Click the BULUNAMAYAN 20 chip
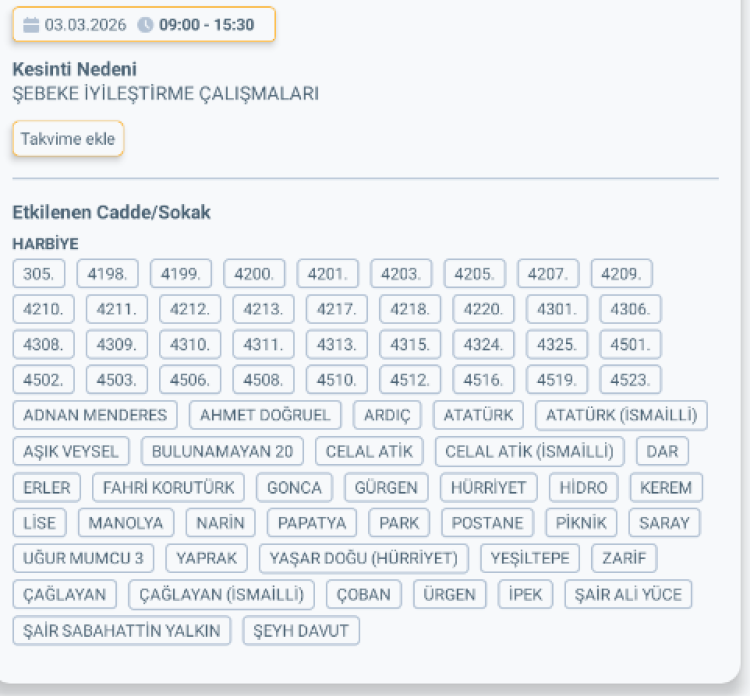Image resolution: width=750 pixels, height=696 pixels. click(x=222, y=451)
